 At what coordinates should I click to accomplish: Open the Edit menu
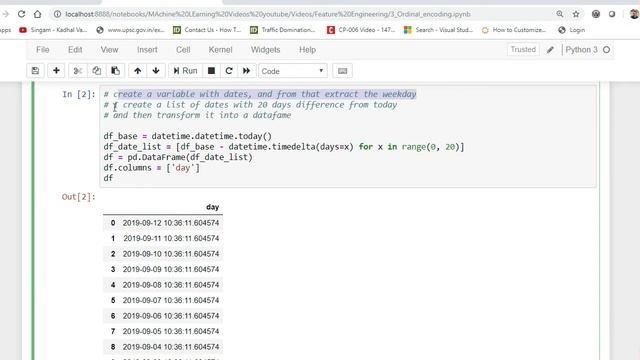(75, 50)
